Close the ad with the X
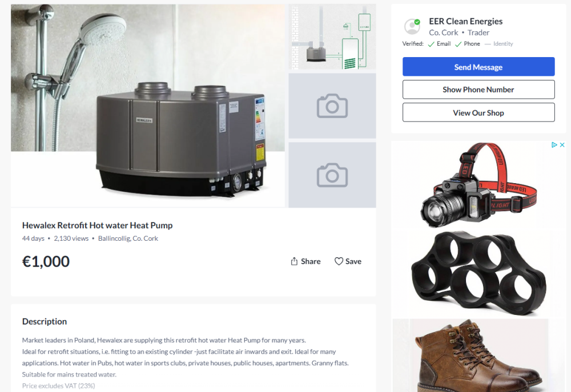571x392 pixels. click(562, 145)
